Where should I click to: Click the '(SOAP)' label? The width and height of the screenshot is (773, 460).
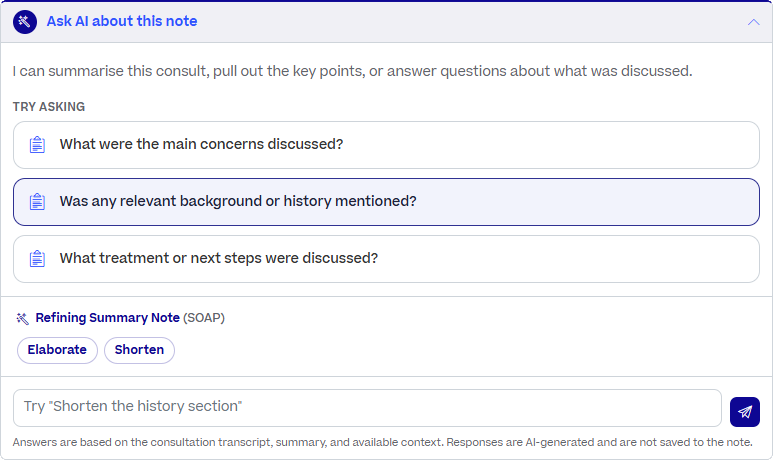[x=204, y=318]
